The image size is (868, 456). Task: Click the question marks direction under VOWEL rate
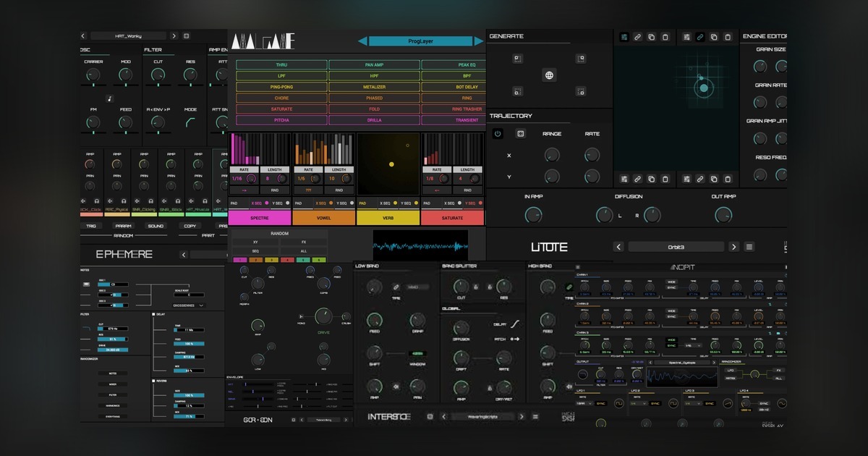[x=308, y=191]
